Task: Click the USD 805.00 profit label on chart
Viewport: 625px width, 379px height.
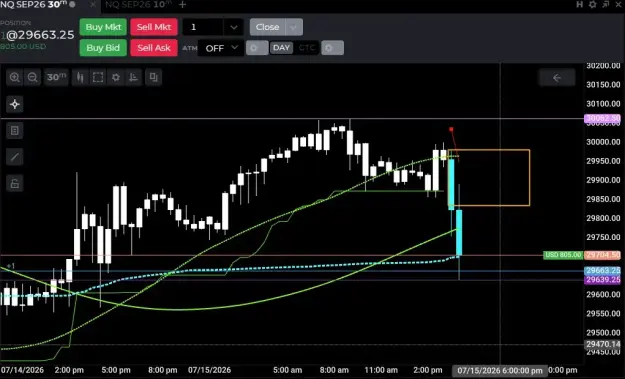Action: pyautogui.click(x=563, y=255)
